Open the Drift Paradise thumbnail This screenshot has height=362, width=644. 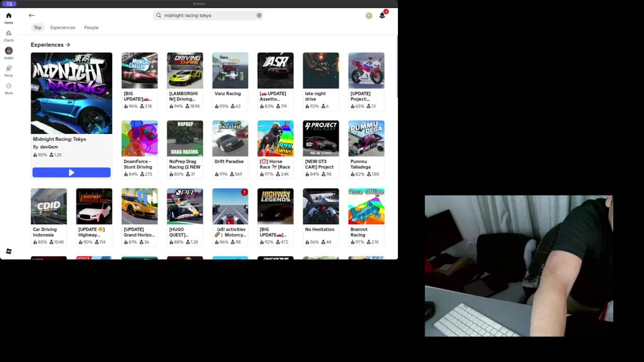(230, 138)
